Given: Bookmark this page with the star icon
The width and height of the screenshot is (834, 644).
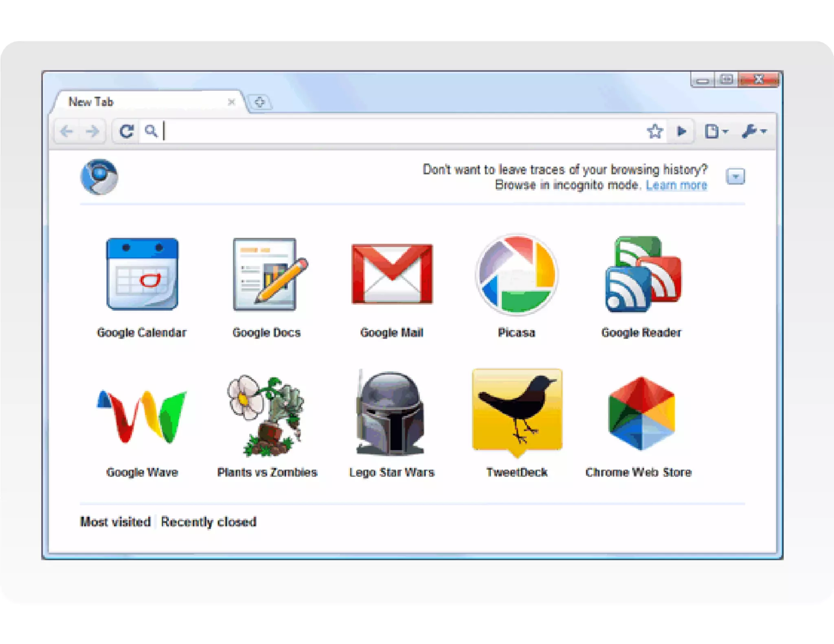Looking at the screenshot, I should pos(655,131).
